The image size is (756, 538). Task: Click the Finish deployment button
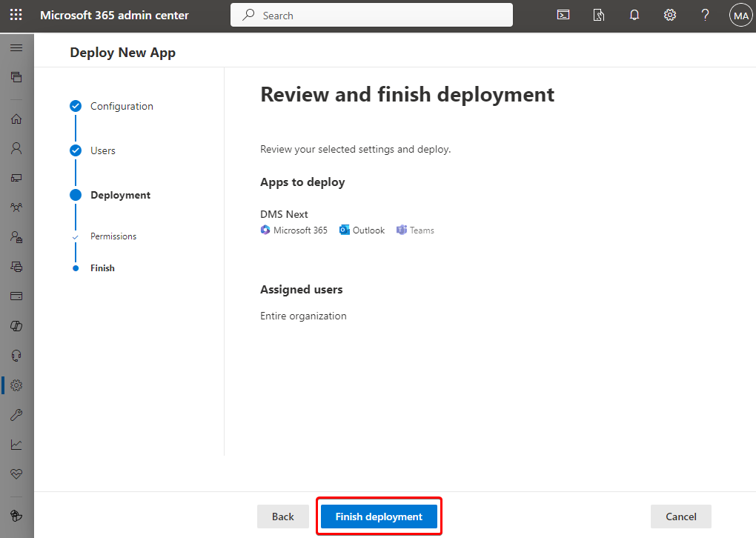[379, 517]
